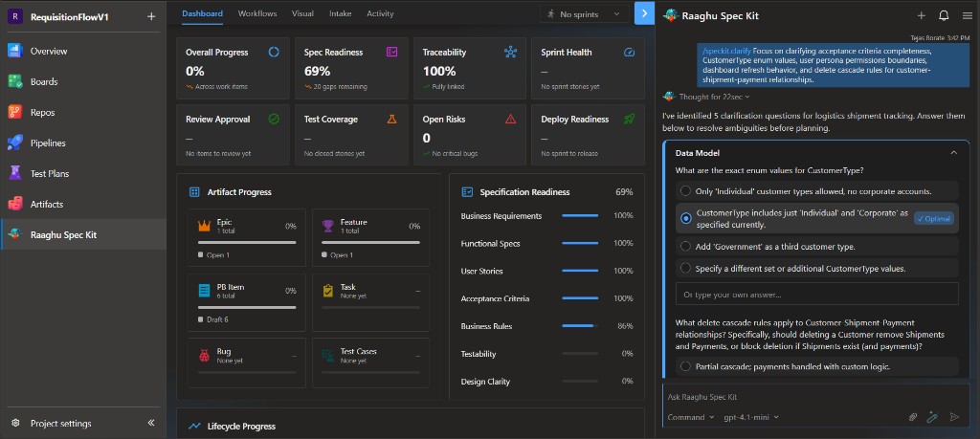This screenshot has height=439, width=980.
Task: Click the '20 gaps remaining' text
Action: tap(340, 87)
